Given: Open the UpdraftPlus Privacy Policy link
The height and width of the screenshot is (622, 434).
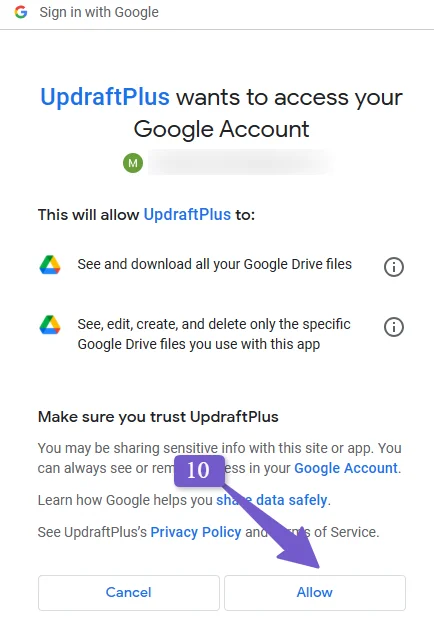Looking at the screenshot, I should (x=196, y=532).
